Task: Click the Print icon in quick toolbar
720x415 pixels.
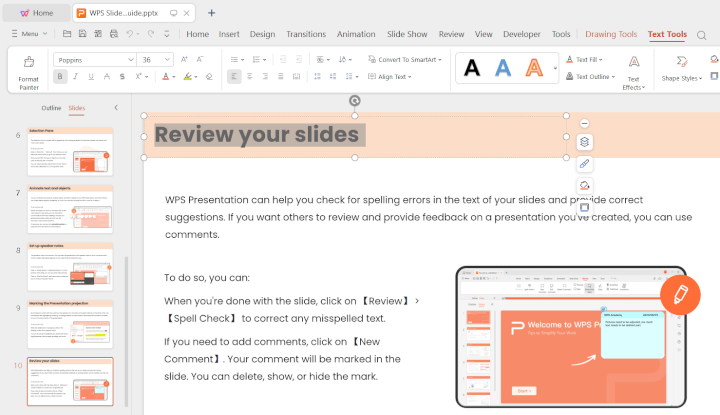Action: (114, 34)
